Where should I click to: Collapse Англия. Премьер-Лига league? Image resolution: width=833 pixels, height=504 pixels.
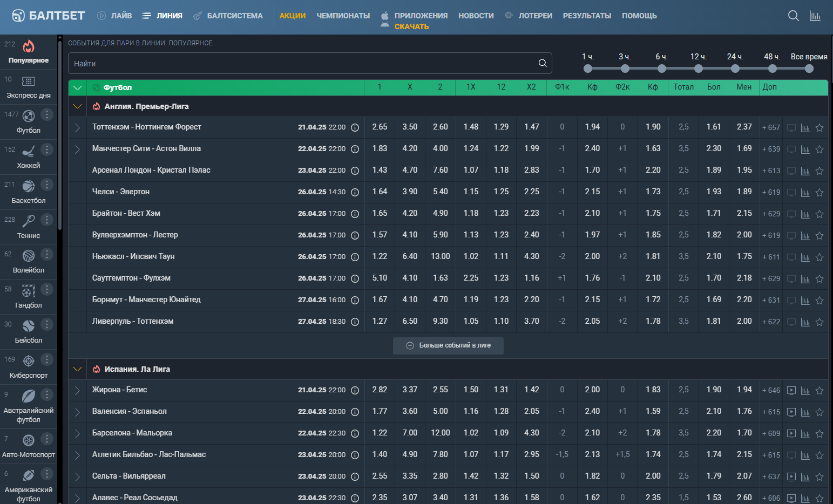pos(77,106)
